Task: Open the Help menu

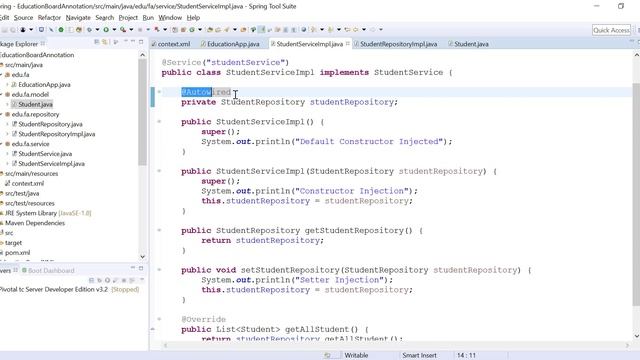Action: point(193,18)
